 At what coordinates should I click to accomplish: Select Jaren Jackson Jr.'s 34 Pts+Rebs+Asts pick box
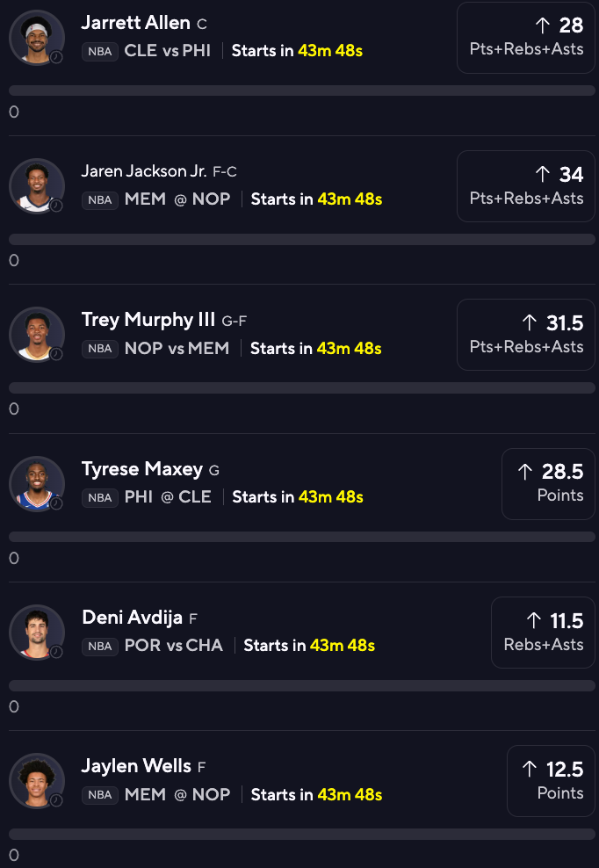(x=526, y=185)
